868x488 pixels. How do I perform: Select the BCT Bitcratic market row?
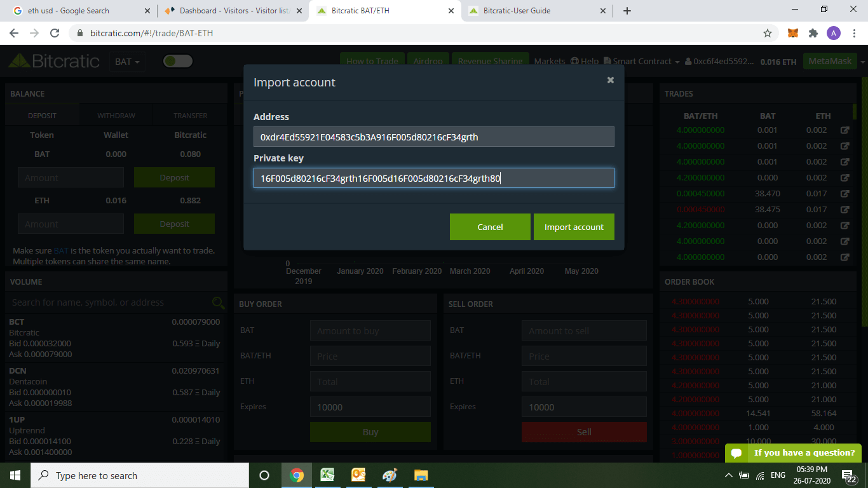tap(114, 338)
